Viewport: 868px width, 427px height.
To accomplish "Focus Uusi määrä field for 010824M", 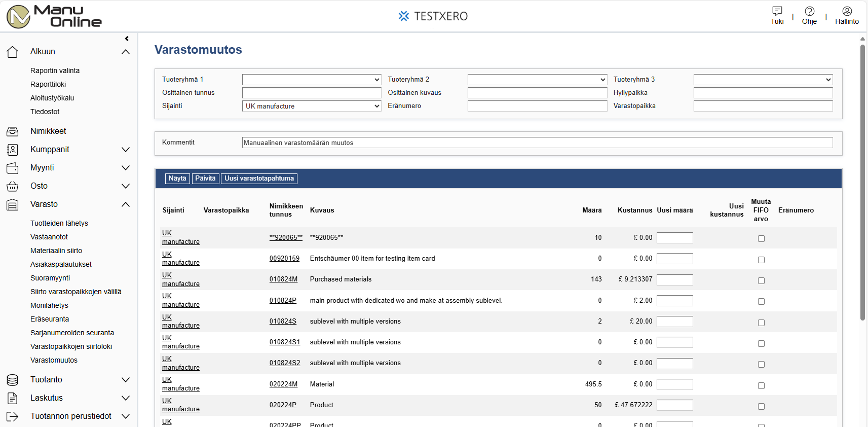I will pyautogui.click(x=674, y=280).
